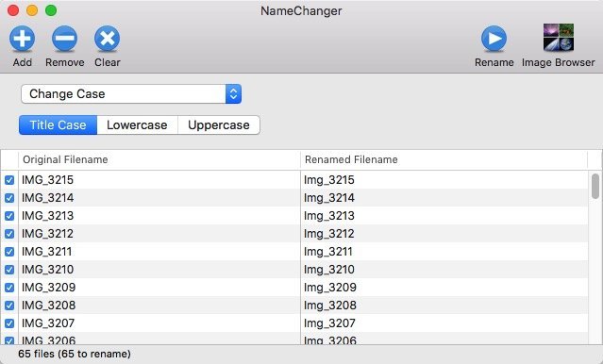The width and height of the screenshot is (603, 364).
Task: Sort by Original Filename column header
Action: tap(159, 159)
